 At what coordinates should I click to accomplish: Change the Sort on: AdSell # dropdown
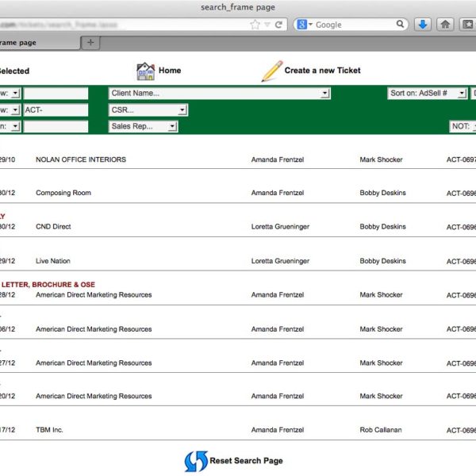click(x=428, y=94)
